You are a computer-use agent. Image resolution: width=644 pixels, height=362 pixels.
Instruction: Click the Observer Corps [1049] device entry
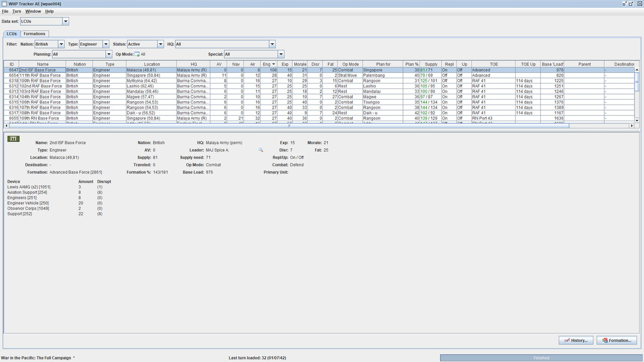pyautogui.click(x=28, y=208)
